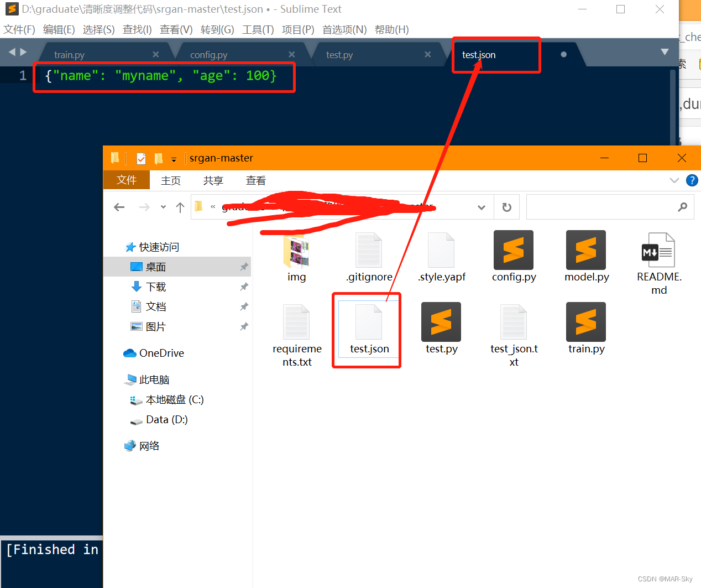Open customize quick access toolbar dropdown
This screenshot has height=588, width=701.
pyautogui.click(x=174, y=159)
